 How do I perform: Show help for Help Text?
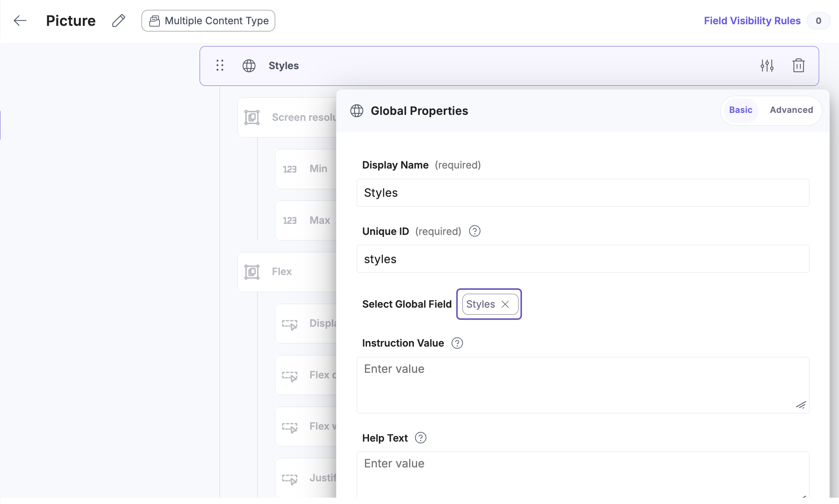pyautogui.click(x=420, y=438)
